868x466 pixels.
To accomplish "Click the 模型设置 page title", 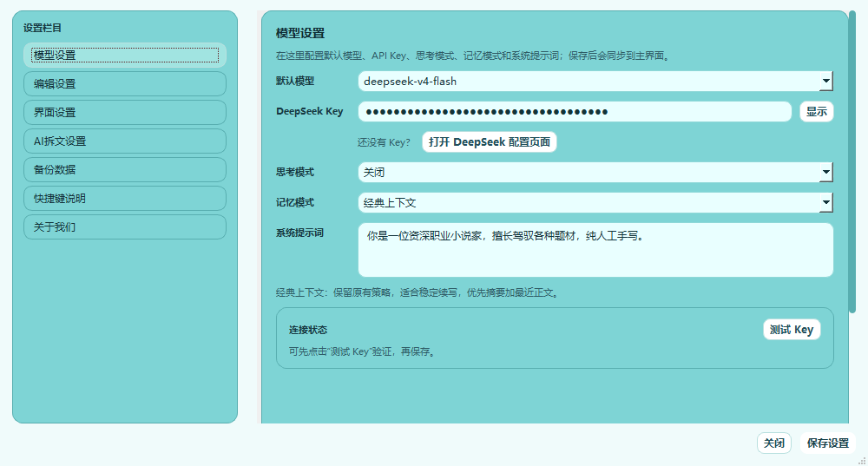I will click(300, 33).
